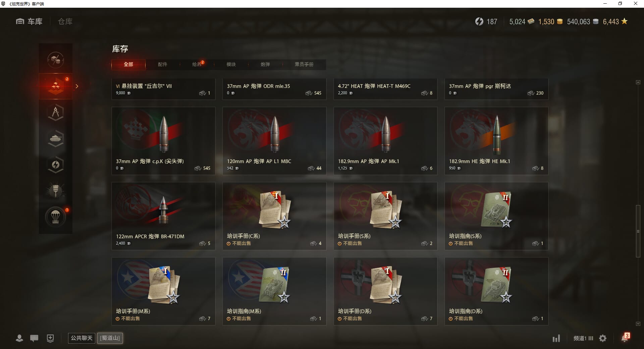The height and width of the screenshot is (349, 644).
Task: Click the scrollbar down arrow
Action: pos(638,324)
